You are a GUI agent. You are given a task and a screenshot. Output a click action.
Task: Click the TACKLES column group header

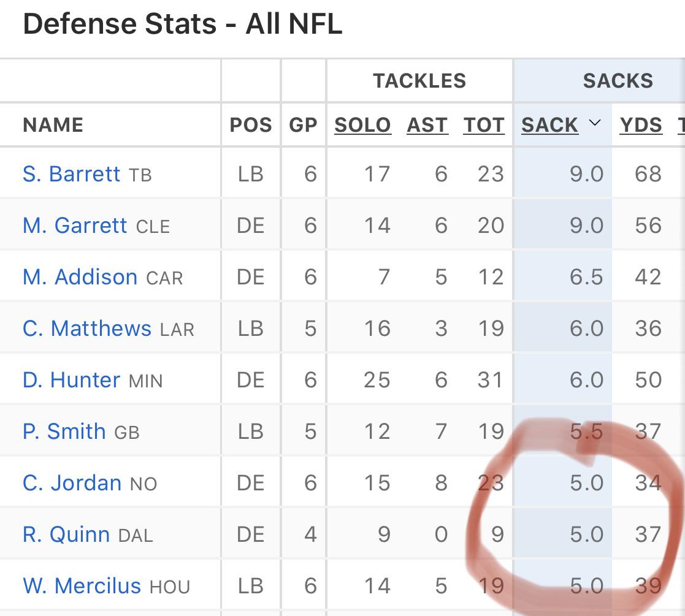(419, 80)
